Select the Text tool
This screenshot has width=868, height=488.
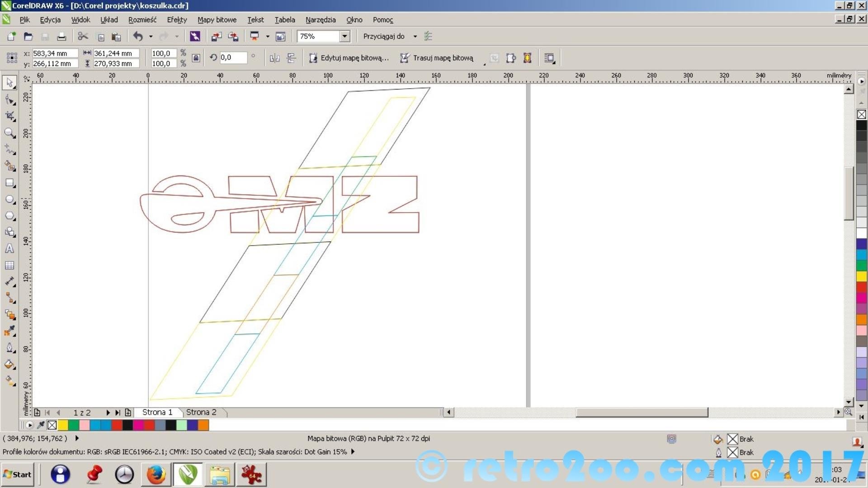point(9,249)
